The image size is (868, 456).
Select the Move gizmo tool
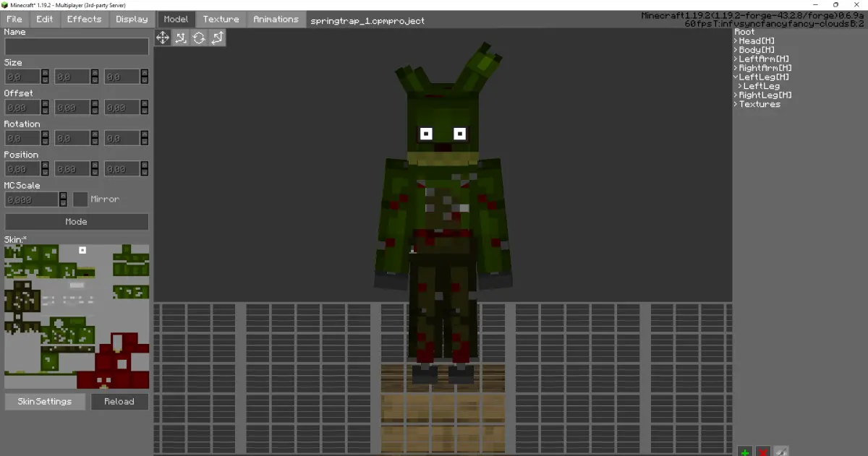click(x=163, y=38)
